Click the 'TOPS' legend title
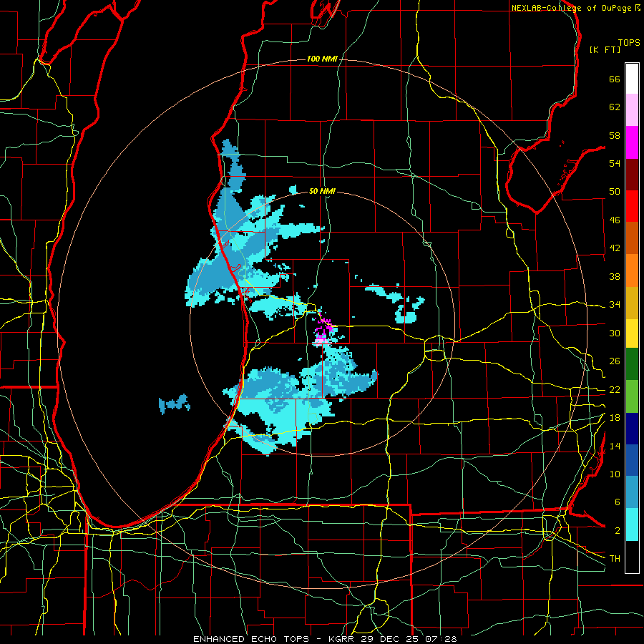Screen dimensions: 644x644 (x=629, y=43)
